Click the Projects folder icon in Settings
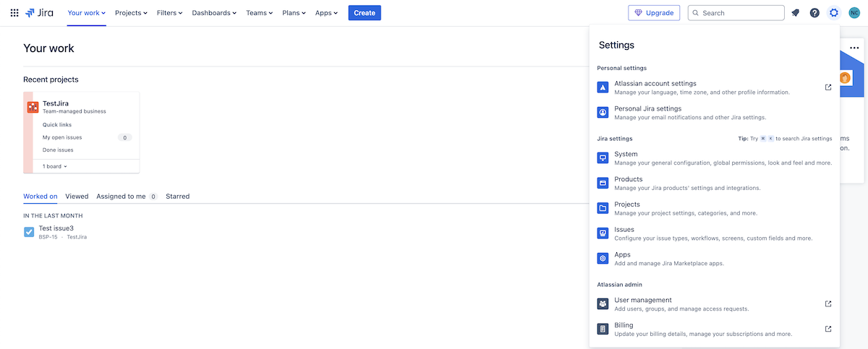This screenshot has height=349, width=868. coord(603,208)
